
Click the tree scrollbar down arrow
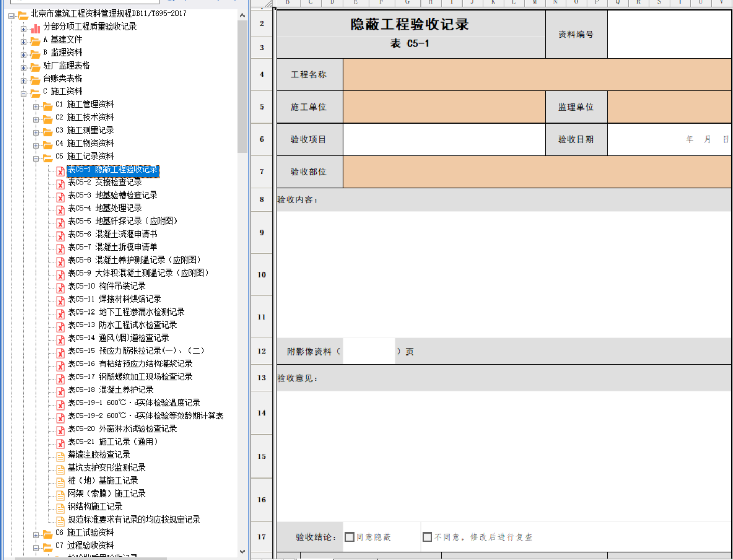point(242,551)
